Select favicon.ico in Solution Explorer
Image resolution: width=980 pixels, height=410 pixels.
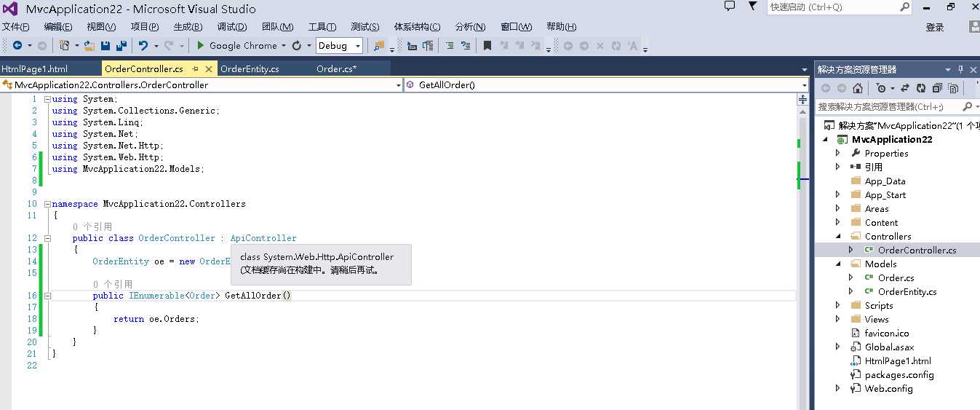click(887, 334)
